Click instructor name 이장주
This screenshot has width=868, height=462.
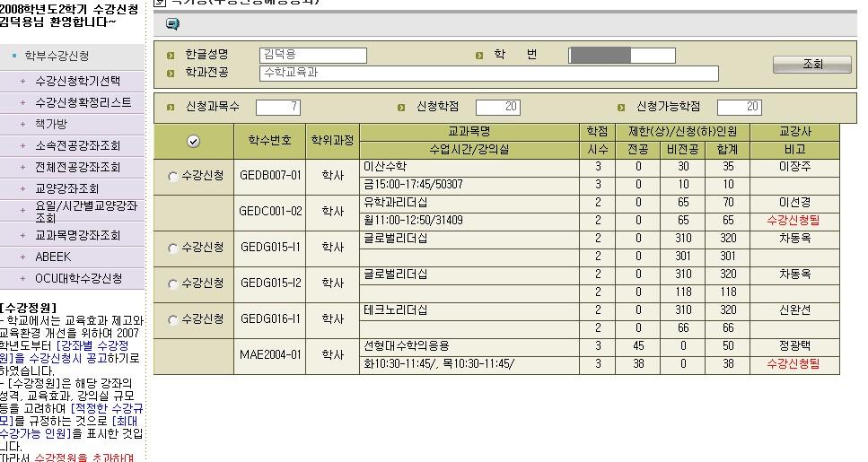point(794,167)
